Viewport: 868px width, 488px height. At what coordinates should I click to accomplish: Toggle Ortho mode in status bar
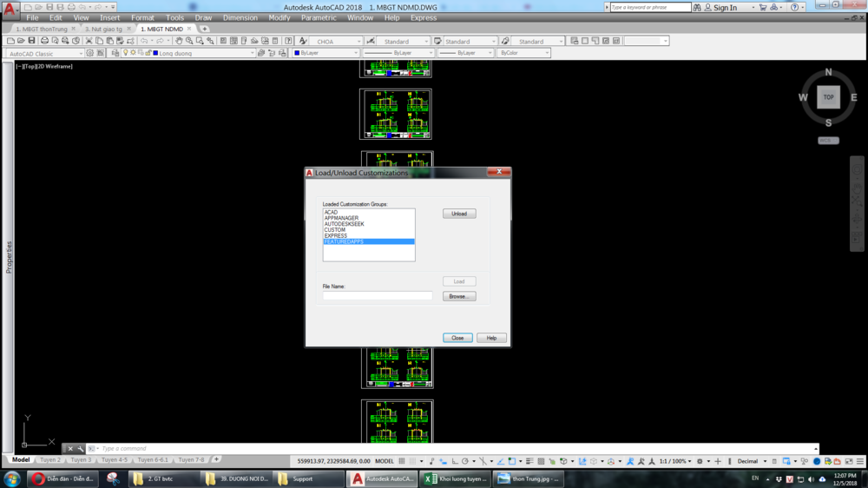[x=455, y=461]
